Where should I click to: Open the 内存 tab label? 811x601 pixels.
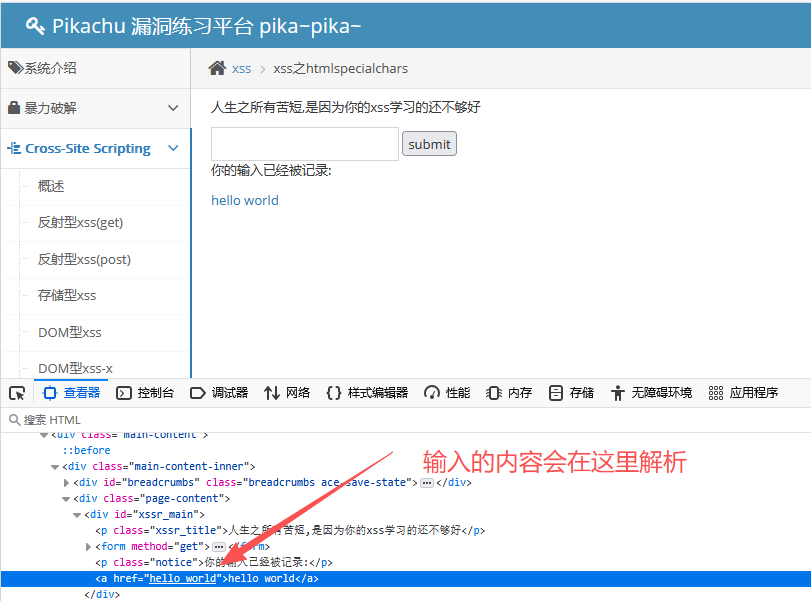pyautogui.click(x=520, y=393)
